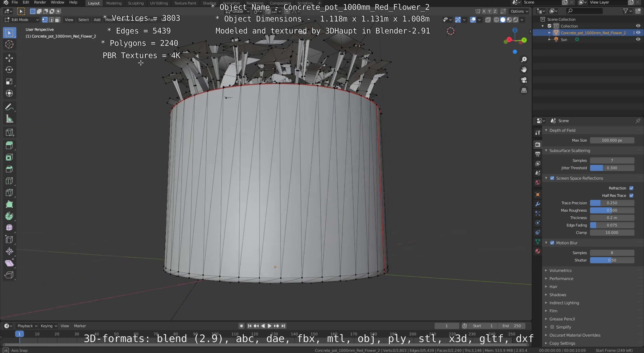
Task: Open the Playback dropdown
Action: coord(27,326)
